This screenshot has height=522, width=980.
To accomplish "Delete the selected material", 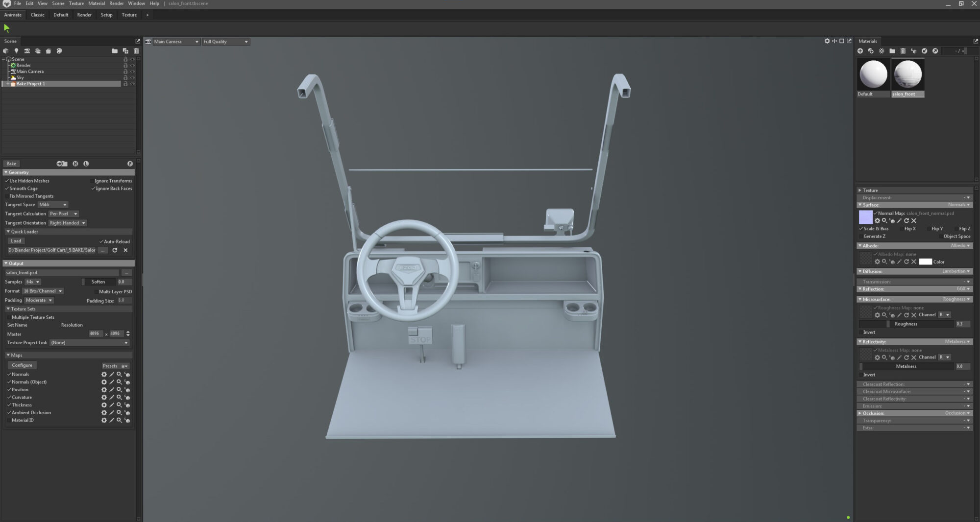I will click(903, 51).
